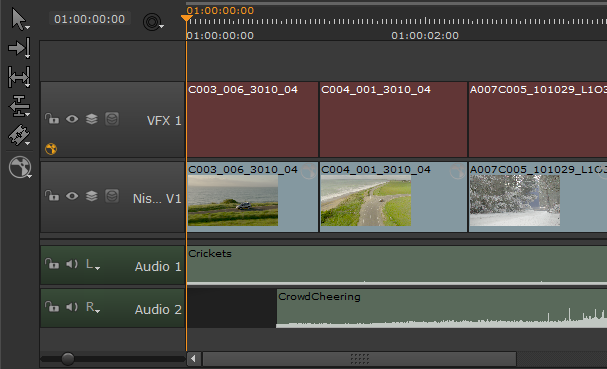Open Audio 1 L channel dropdown
The height and width of the screenshot is (369, 607).
(x=93, y=265)
